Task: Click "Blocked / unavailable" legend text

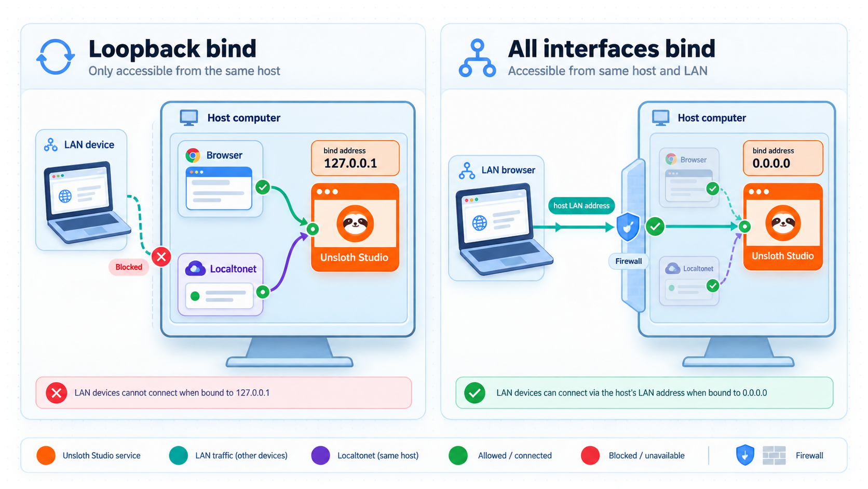Action: [x=647, y=456]
